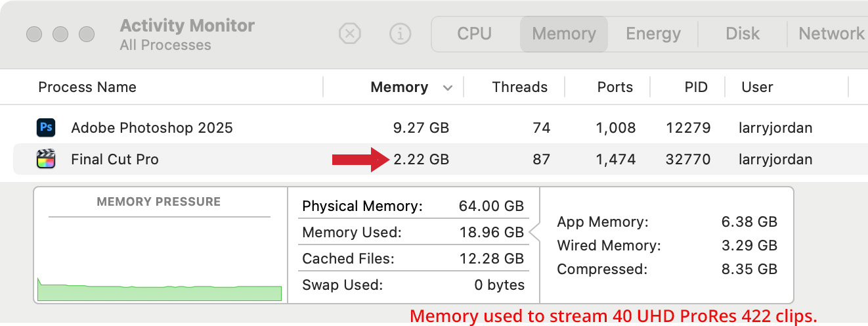The image size is (868, 326).
Task: Toggle Memory column sort chevron
Action: coord(448,87)
